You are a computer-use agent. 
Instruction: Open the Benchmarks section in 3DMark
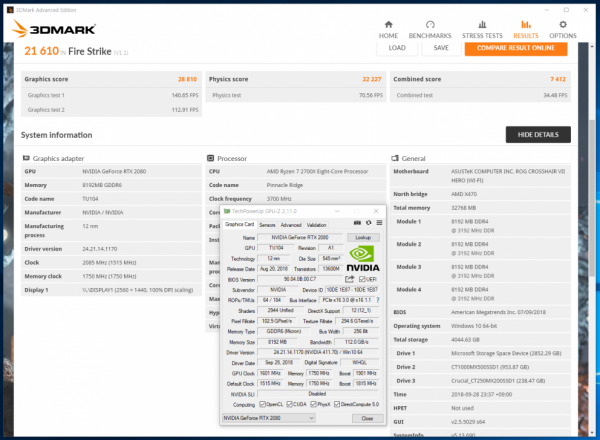(430, 29)
